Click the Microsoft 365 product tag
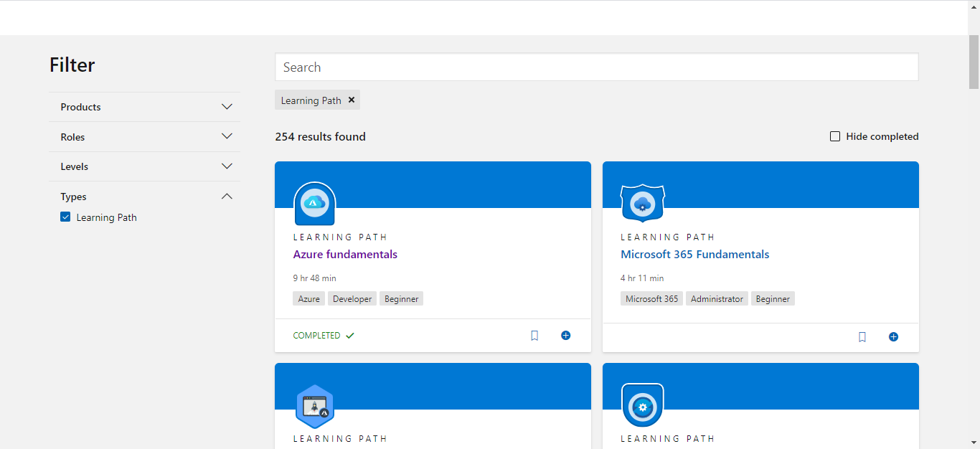The width and height of the screenshot is (980, 449). 651,298
